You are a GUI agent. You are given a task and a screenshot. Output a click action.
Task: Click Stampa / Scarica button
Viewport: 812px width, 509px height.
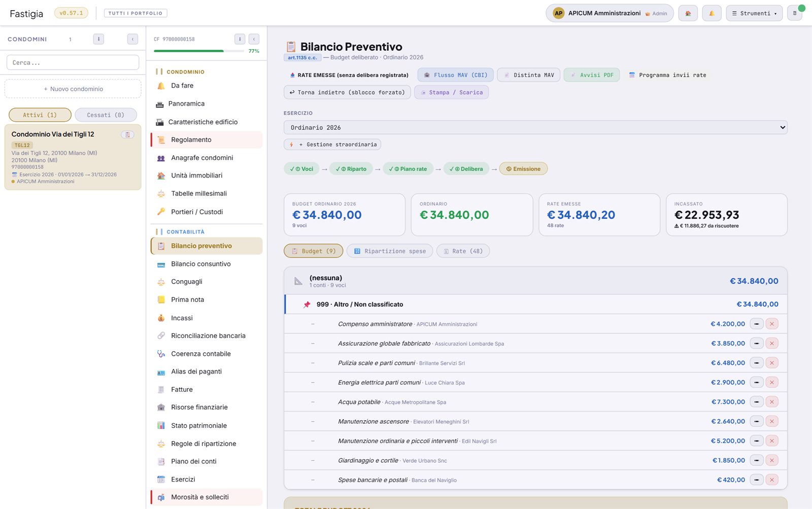[451, 92]
